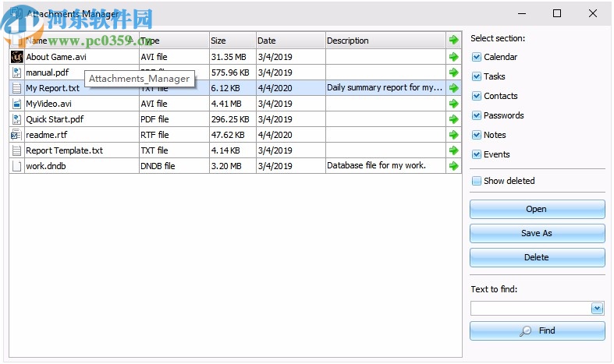This screenshot has height=364, width=614.
Task: Click the Quick Start.pdf file icon
Action: pyautogui.click(x=17, y=119)
